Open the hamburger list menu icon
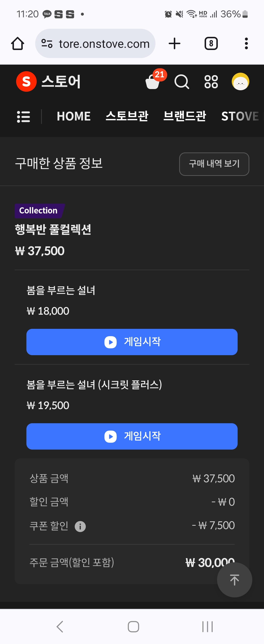The image size is (264, 644). click(23, 117)
